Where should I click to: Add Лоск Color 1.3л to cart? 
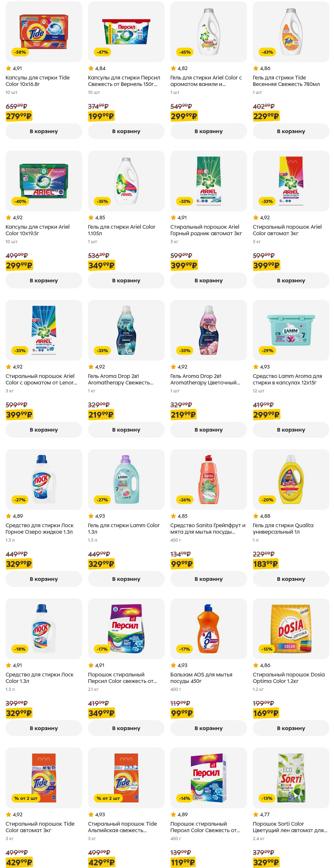click(44, 728)
